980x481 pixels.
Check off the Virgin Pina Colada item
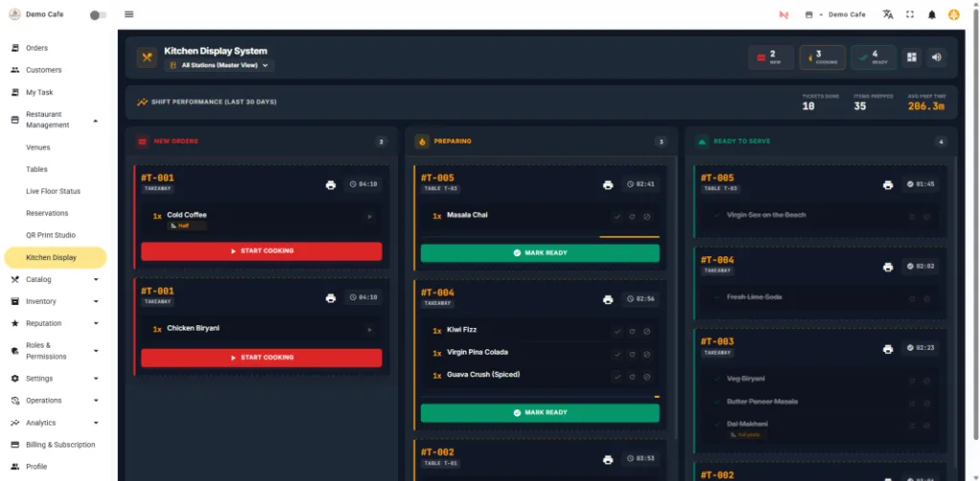click(617, 354)
